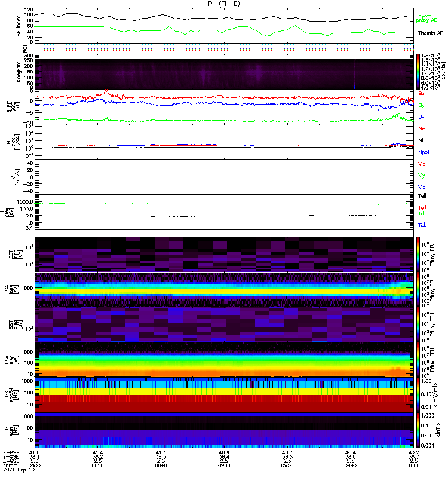Click the plot title P1 (TH-B)
Image resolution: width=448 pixels, height=478 pixels.
pyautogui.click(x=224, y=4)
